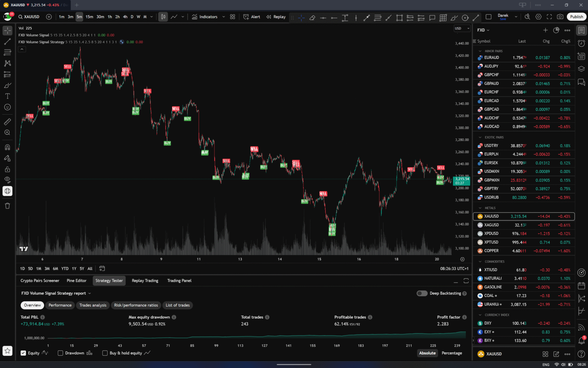This screenshot has height=368, width=588.
Task: Uncheck the Equity checkbox
Action: pyautogui.click(x=23, y=353)
